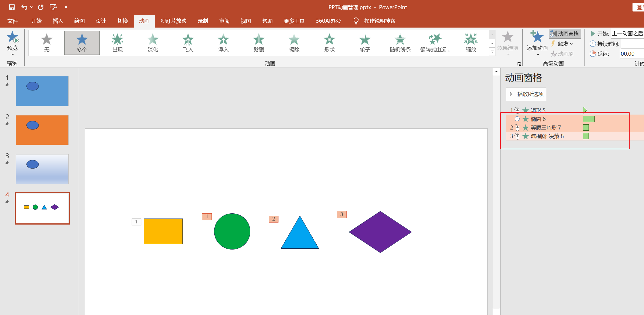Image resolution: width=644 pixels, height=315 pixels.
Task: Click the purple diamond shape on slide
Action: 380,232
